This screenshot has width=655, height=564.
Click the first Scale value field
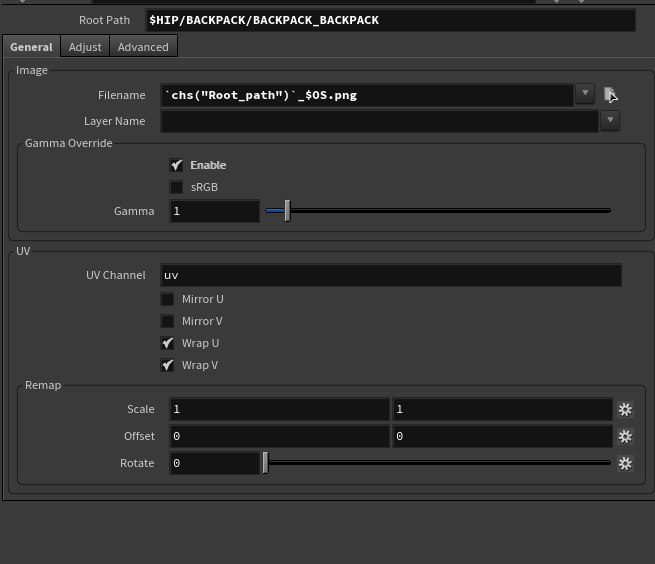coord(279,409)
